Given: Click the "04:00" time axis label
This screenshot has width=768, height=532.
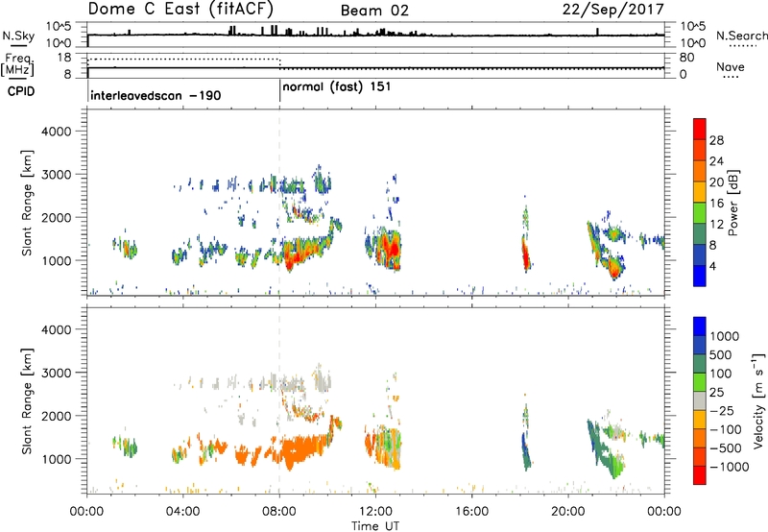Looking at the screenshot, I should click(183, 511).
